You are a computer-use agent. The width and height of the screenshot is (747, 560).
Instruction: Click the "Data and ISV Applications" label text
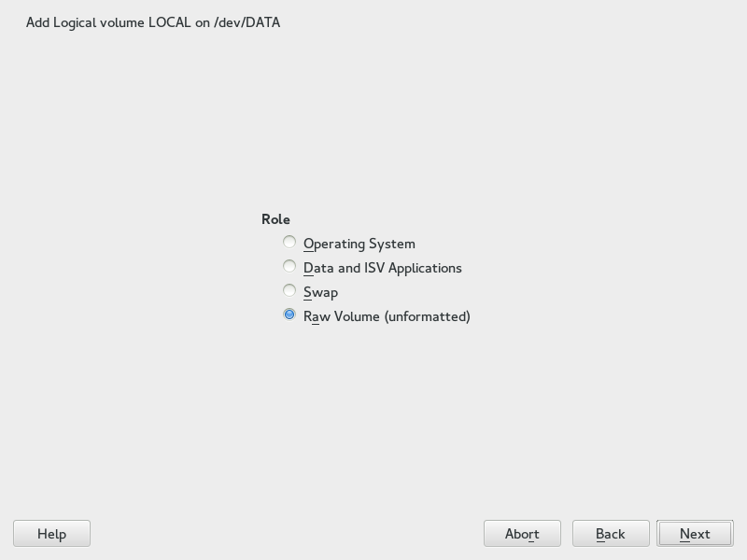[383, 268]
